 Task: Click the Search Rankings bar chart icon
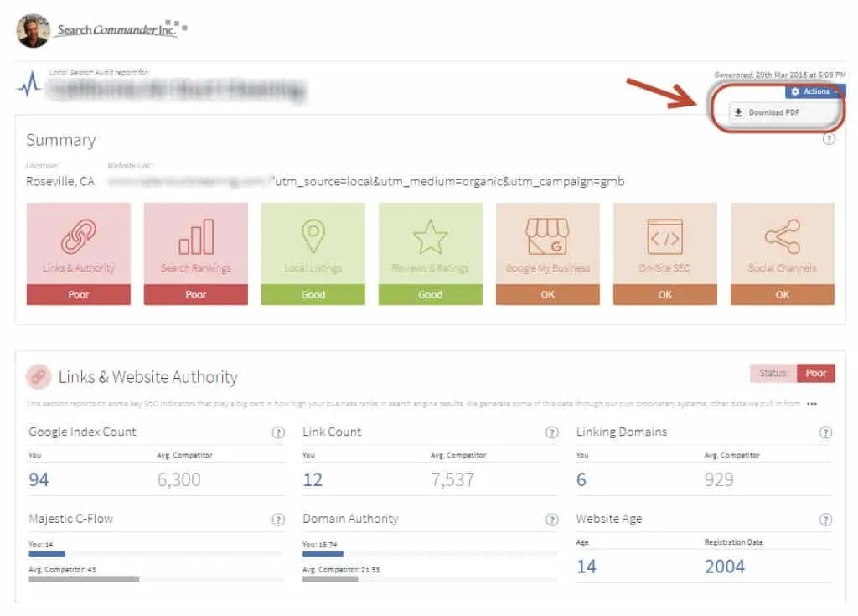pos(196,237)
